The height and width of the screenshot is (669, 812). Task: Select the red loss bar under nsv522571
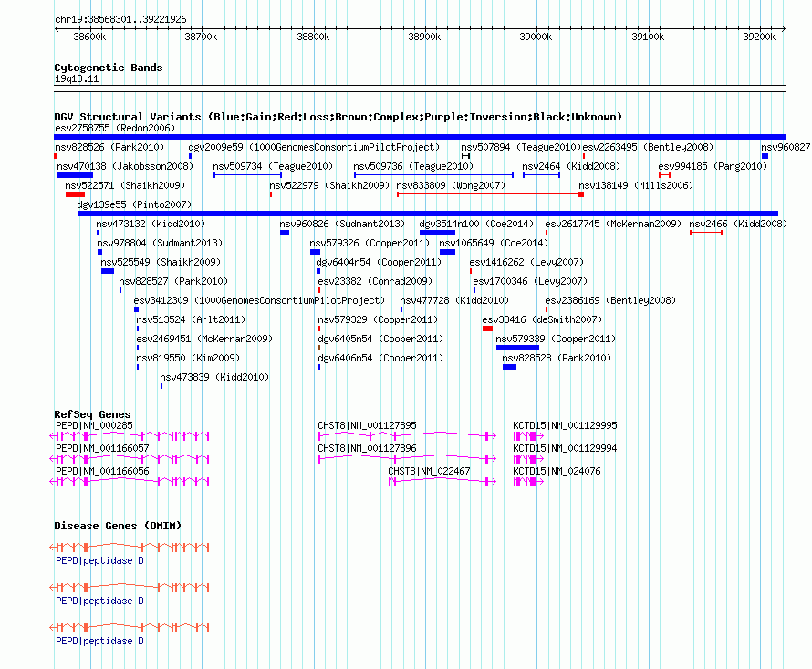pyautogui.click(x=75, y=194)
